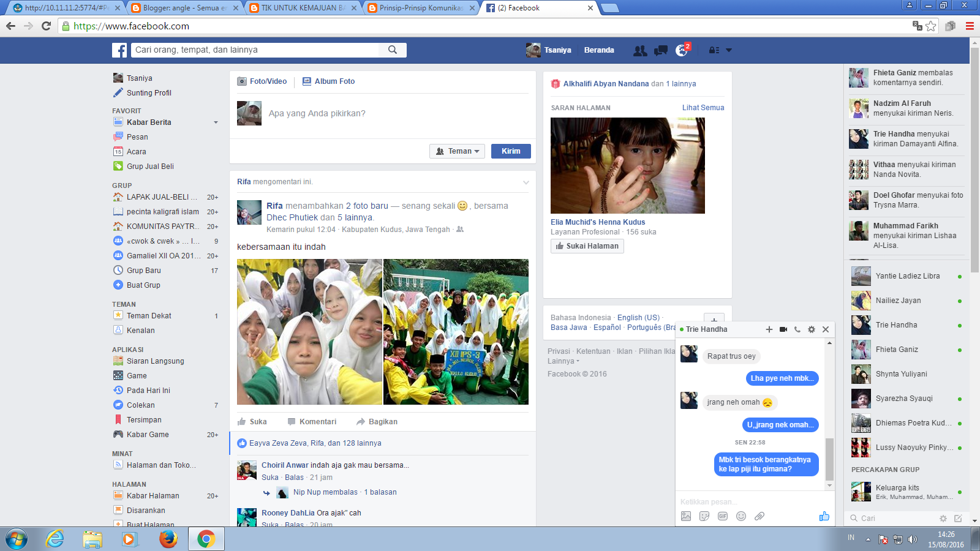Open the Teman audience selector dropdown
980x551 pixels.
(457, 151)
